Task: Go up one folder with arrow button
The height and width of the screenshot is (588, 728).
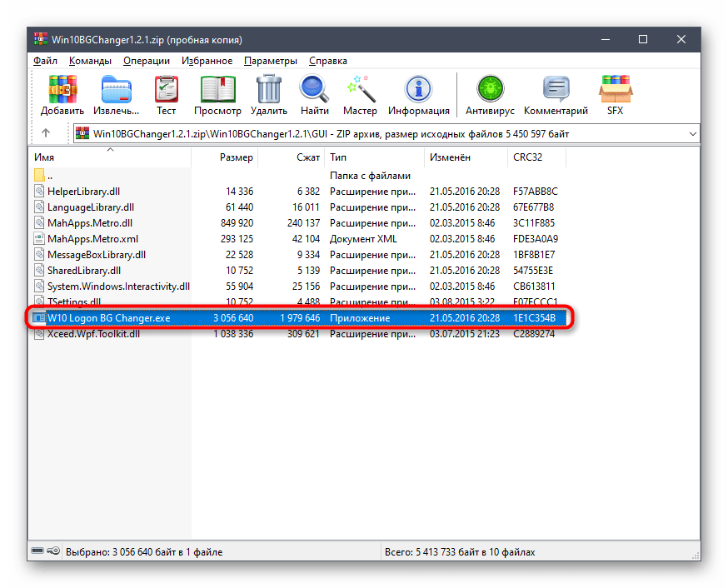Action: pos(46,133)
